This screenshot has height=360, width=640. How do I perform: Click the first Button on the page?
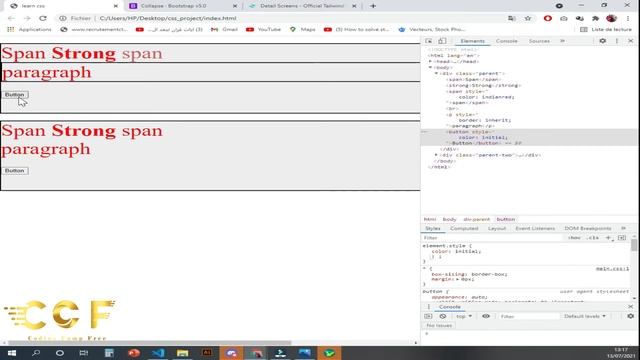click(x=15, y=95)
